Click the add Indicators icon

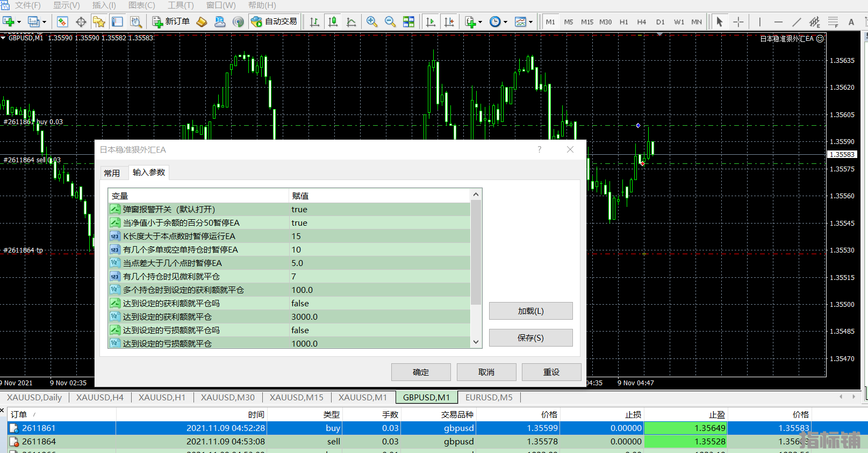pyautogui.click(x=470, y=21)
